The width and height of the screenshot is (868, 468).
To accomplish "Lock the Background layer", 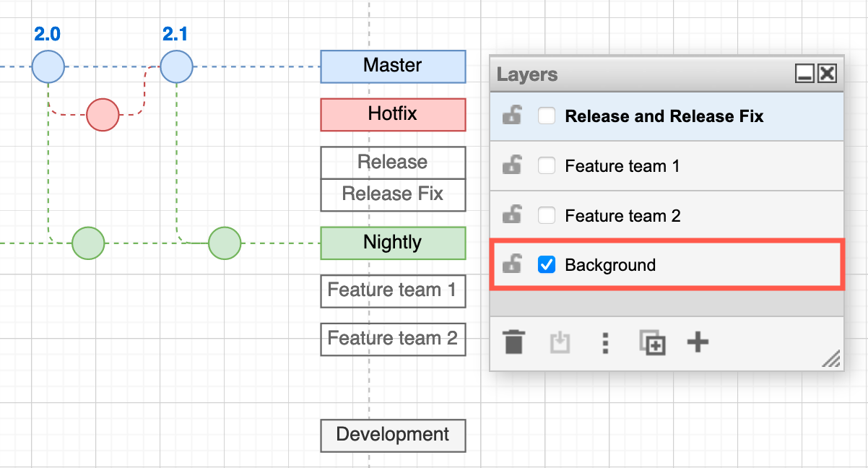I will [512, 264].
